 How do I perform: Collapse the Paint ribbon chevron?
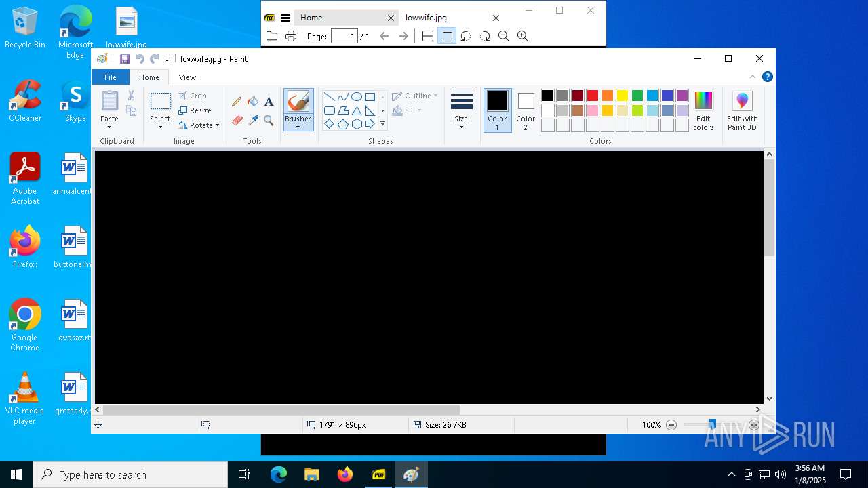752,77
